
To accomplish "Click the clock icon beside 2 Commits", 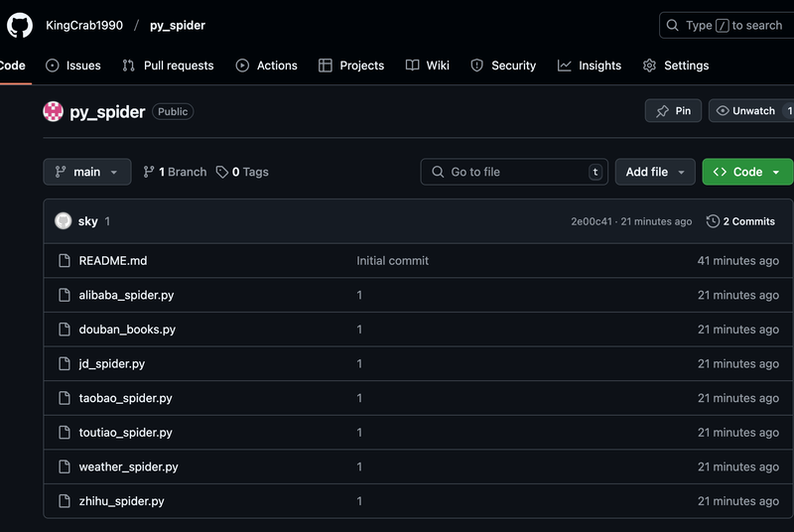I will click(713, 221).
